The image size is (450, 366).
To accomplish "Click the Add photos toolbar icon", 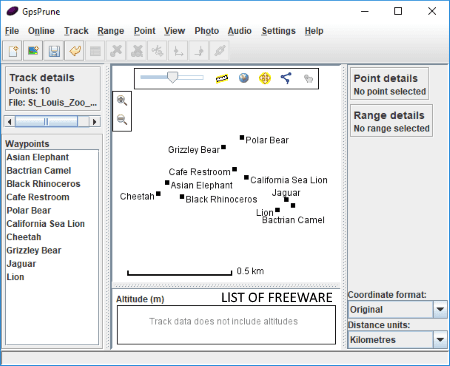I will click(x=33, y=51).
